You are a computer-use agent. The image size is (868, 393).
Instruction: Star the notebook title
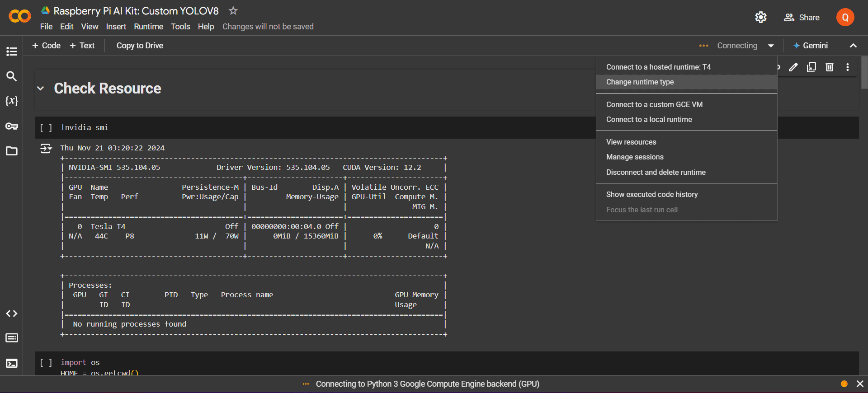pyautogui.click(x=233, y=11)
